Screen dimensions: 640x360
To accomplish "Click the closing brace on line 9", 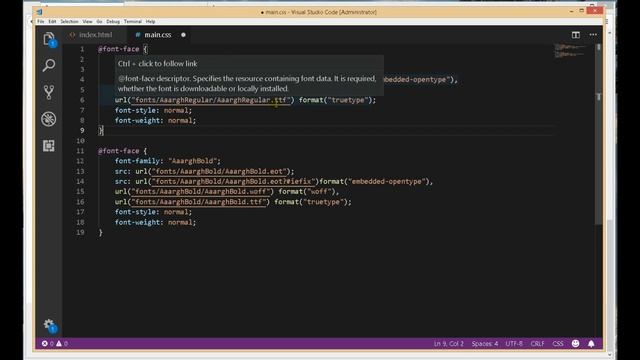I will tap(100, 131).
